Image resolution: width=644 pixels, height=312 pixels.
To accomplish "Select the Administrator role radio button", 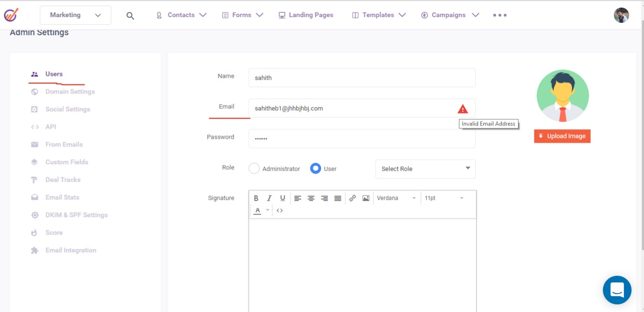I will [x=254, y=168].
